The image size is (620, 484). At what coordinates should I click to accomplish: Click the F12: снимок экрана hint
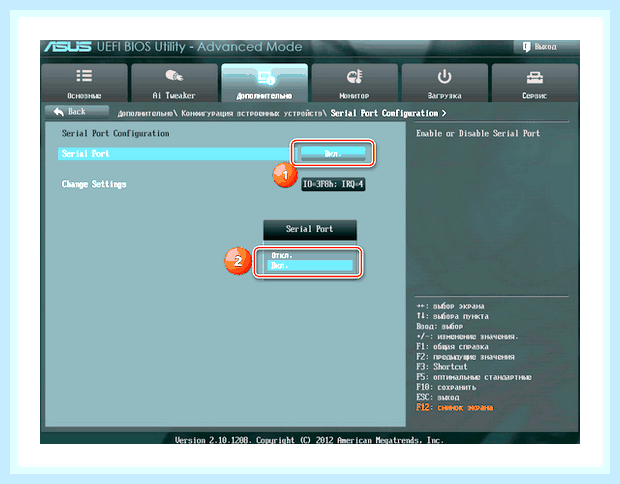[455, 408]
